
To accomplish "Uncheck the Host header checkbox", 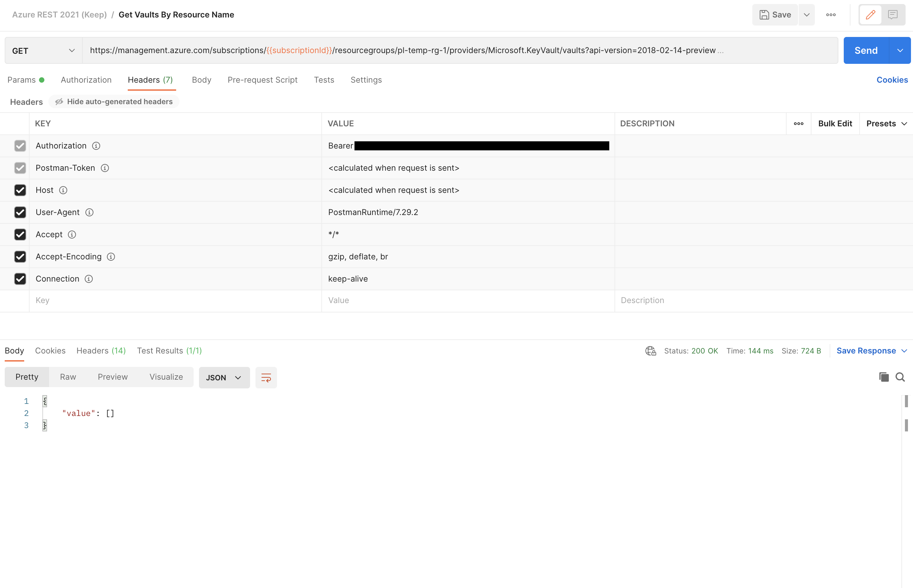I will coord(20,190).
